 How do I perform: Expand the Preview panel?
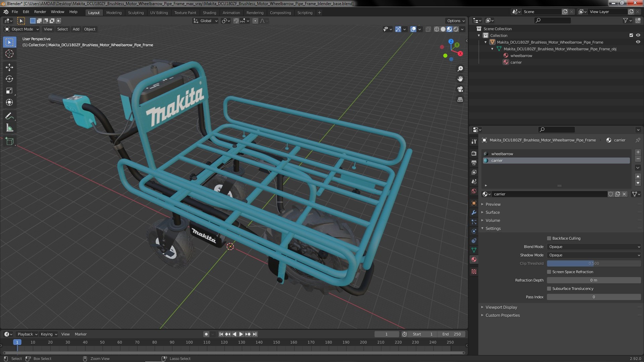pyautogui.click(x=493, y=204)
